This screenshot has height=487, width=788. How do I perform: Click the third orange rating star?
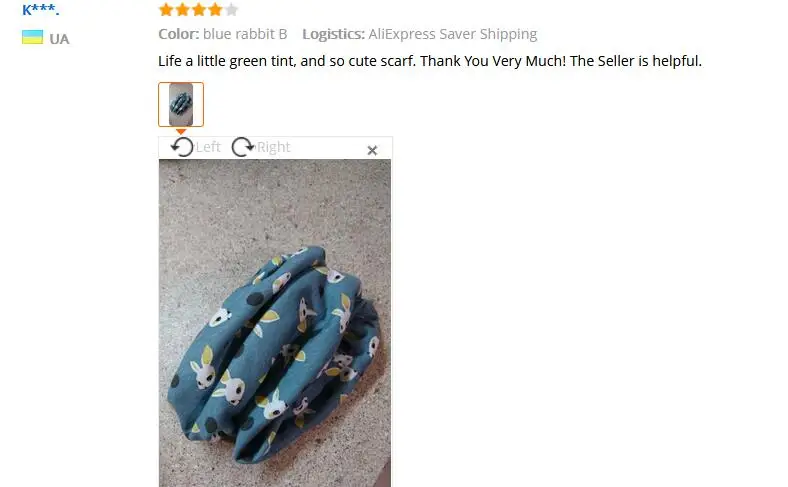[x=199, y=9]
